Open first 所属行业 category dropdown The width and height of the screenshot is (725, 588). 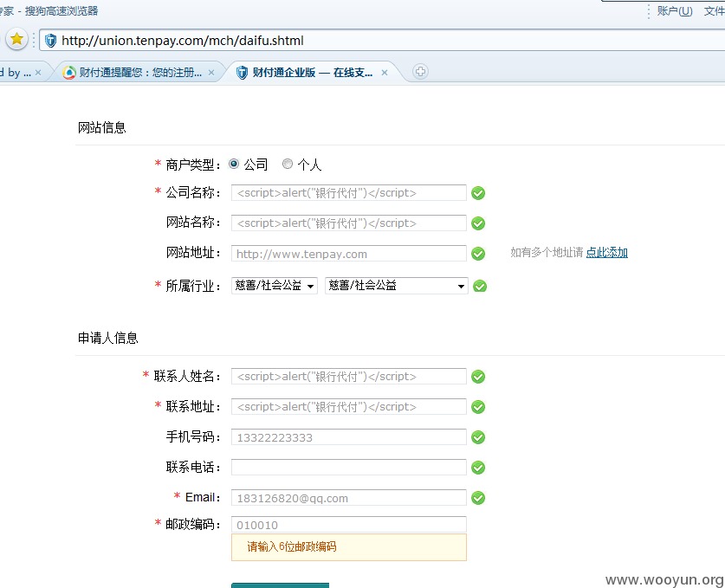(275, 286)
